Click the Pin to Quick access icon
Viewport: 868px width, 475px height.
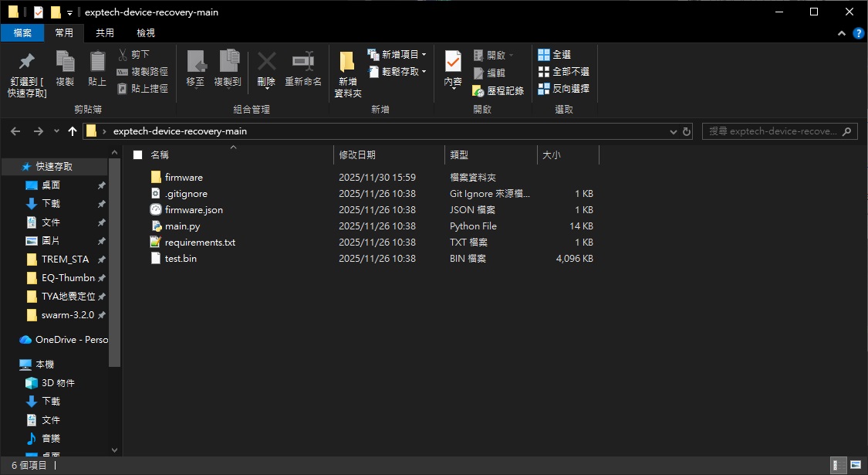27,62
